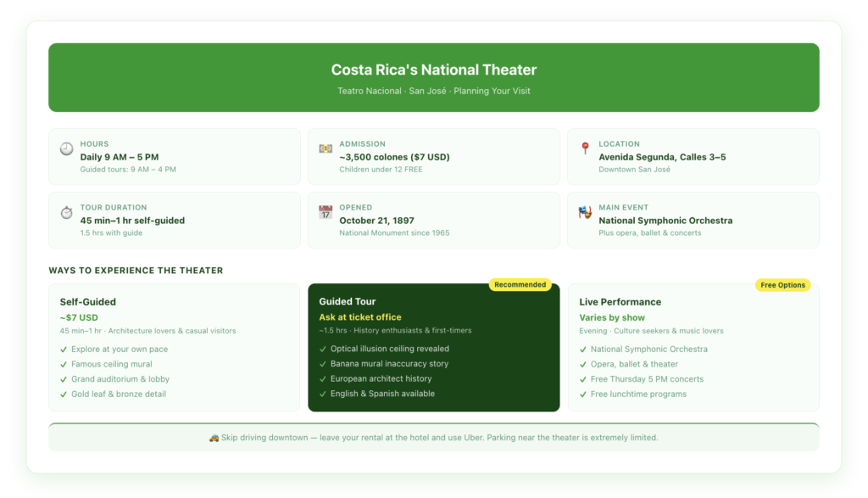The image size is (868, 498).
Task: Click the banknote icon beside Admission
Action: click(x=325, y=148)
